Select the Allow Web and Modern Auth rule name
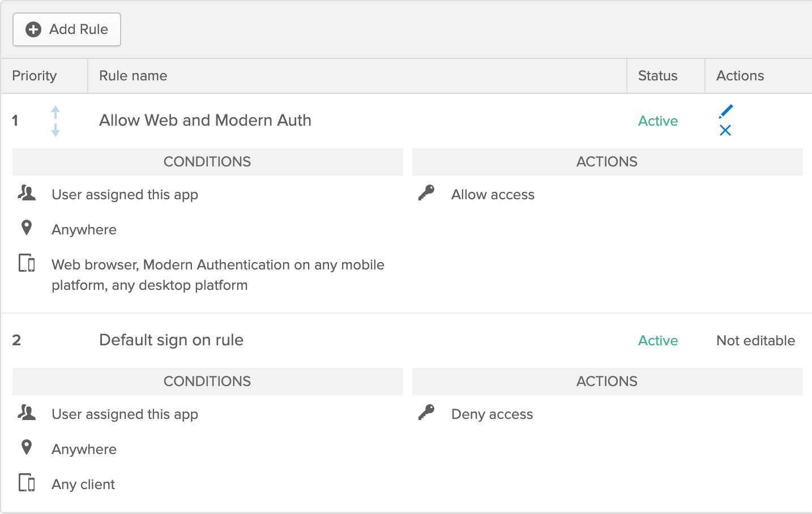The height and width of the screenshot is (514, 812). [205, 121]
